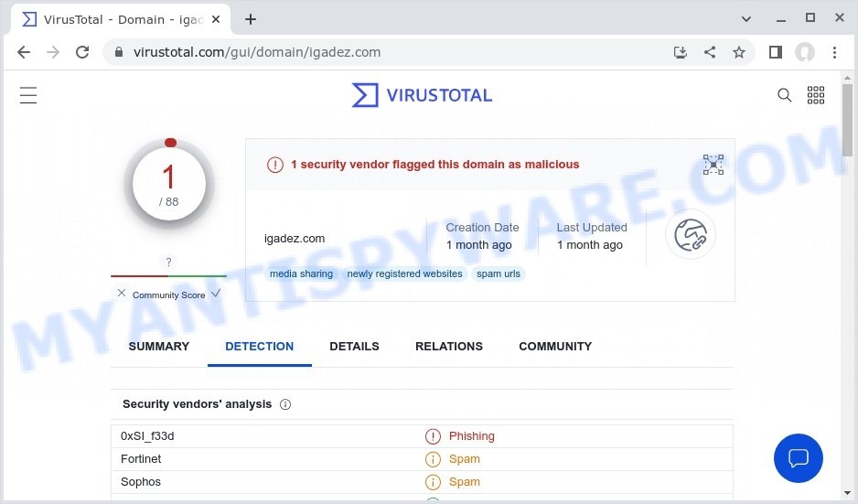The height and width of the screenshot is (504, 858).
Task: Click the Phishing alert icon for 0xSI_f33d
Action: (x=433, y=436)
